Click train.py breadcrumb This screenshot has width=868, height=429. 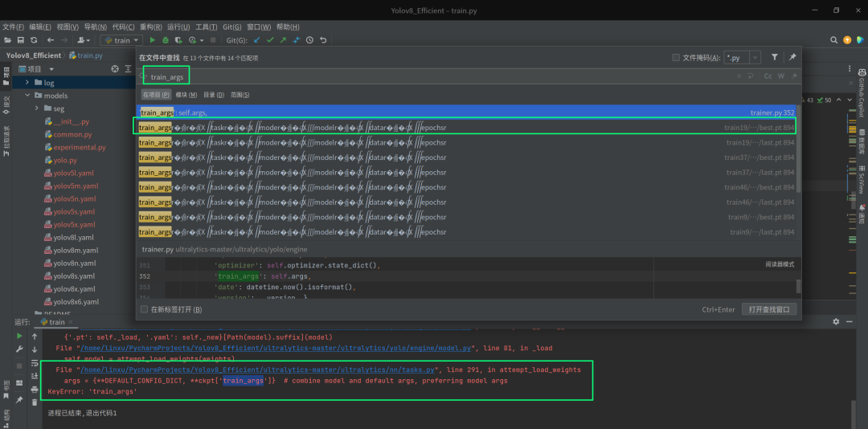tap(86, 55)
